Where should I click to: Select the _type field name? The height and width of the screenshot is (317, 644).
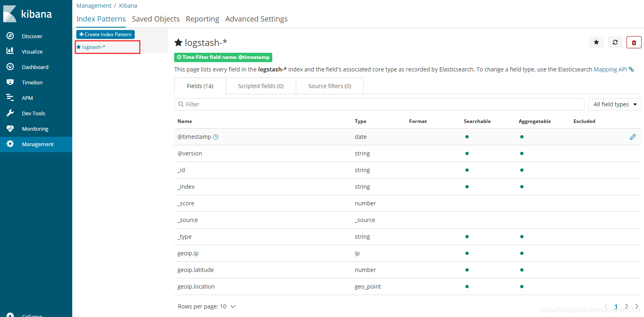pyautogui.click(x=184, y=237)
